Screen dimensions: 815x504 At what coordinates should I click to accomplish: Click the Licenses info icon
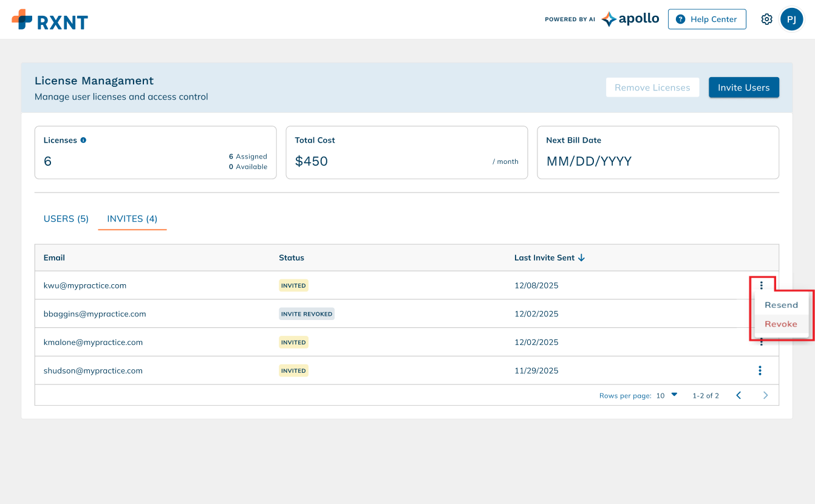pos(83,140)
